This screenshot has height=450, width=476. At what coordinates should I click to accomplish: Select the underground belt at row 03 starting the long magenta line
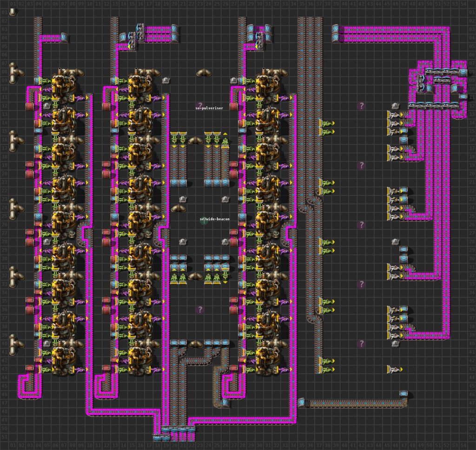coord(335,29)
